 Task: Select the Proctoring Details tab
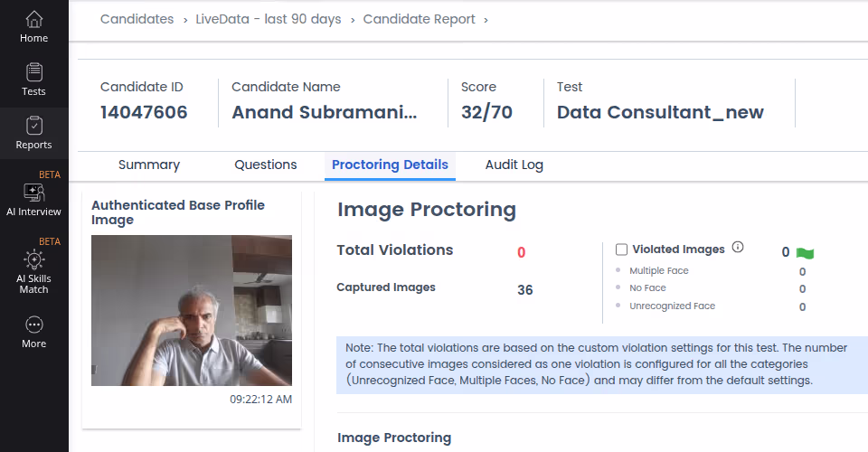pos(390,165)
